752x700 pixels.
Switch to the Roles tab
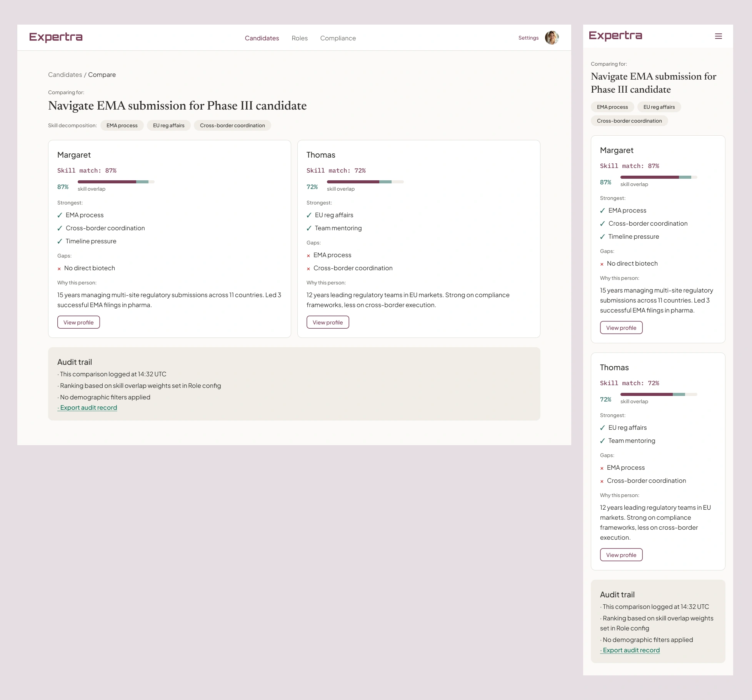tap(299, 38)
